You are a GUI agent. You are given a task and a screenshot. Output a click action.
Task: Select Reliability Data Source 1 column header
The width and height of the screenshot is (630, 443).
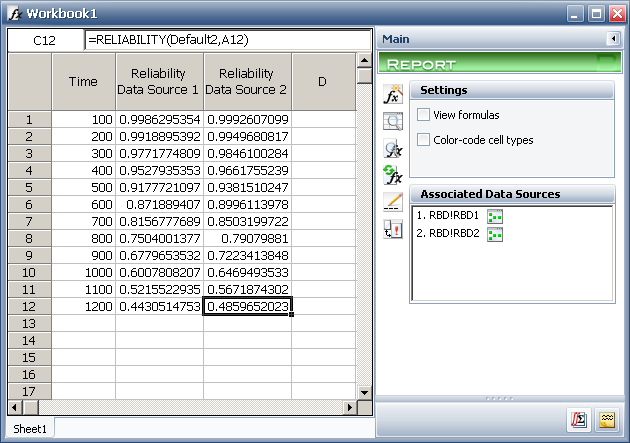click(160, 82)
